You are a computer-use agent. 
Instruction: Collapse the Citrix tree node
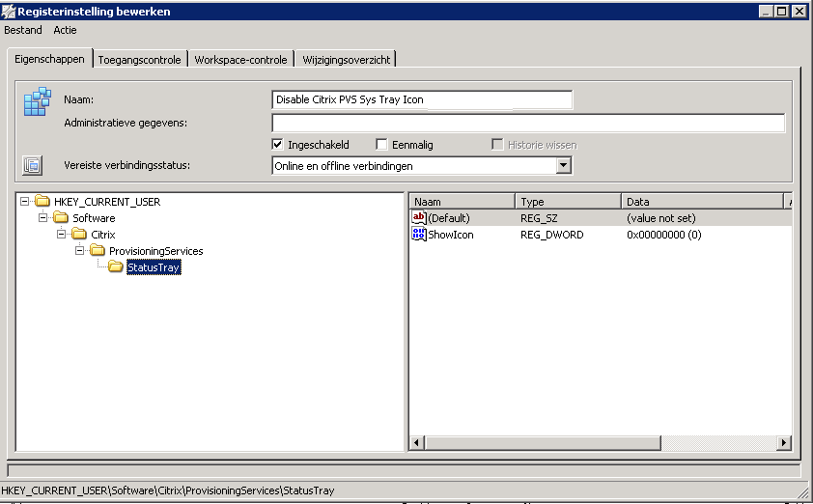coord(61,235)
